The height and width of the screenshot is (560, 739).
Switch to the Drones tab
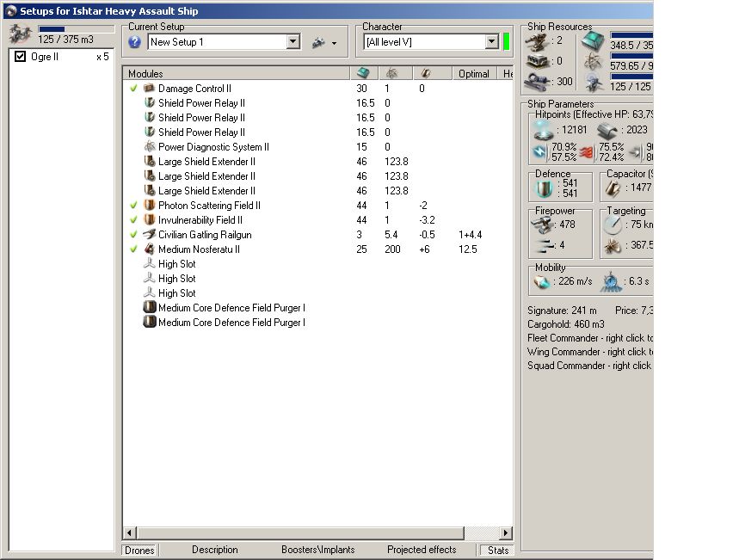pos(139,550)
